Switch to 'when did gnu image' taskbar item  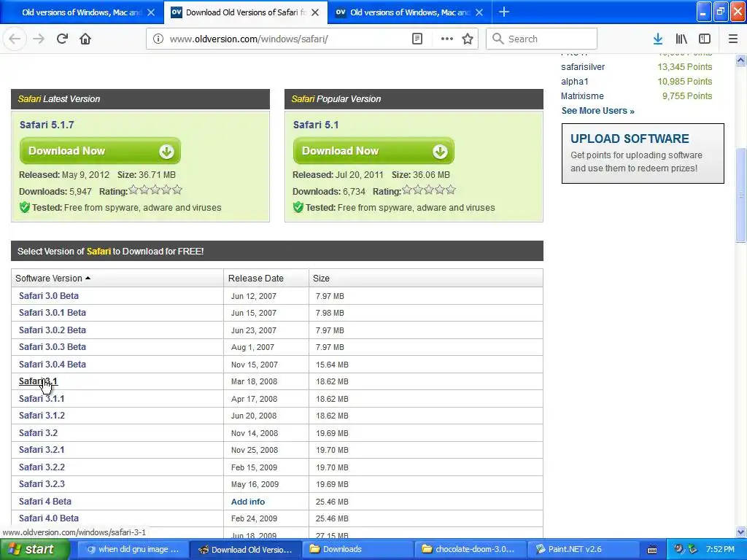[x=132, y=550]
